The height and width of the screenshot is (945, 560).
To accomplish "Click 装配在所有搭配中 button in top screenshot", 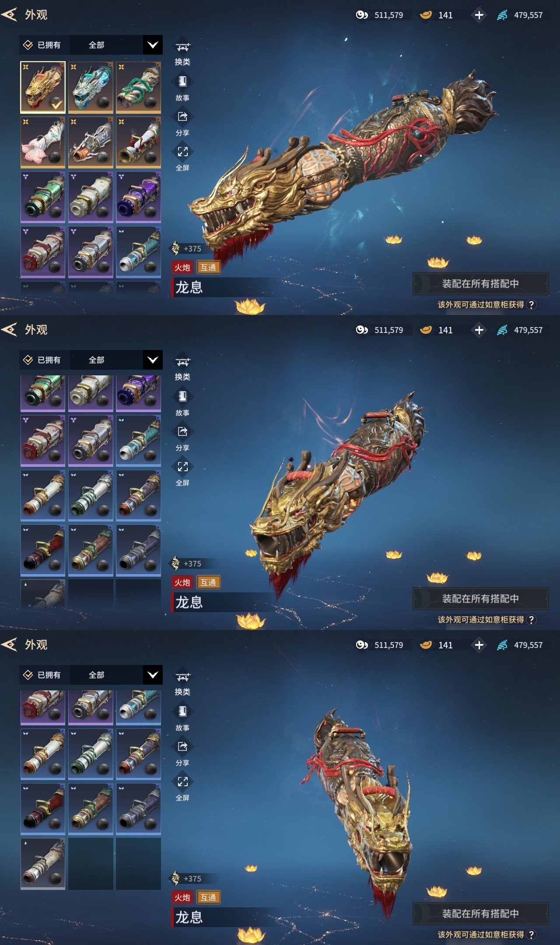I will 480,283.
